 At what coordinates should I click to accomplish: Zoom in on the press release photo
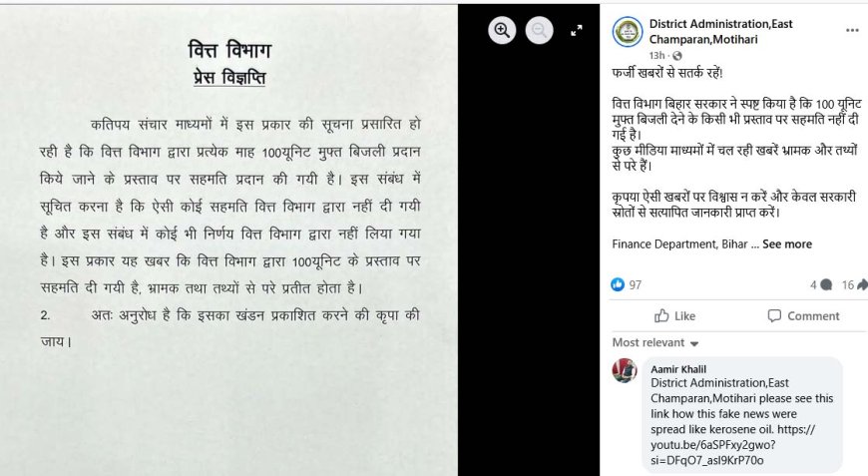(x=502, y=30)
